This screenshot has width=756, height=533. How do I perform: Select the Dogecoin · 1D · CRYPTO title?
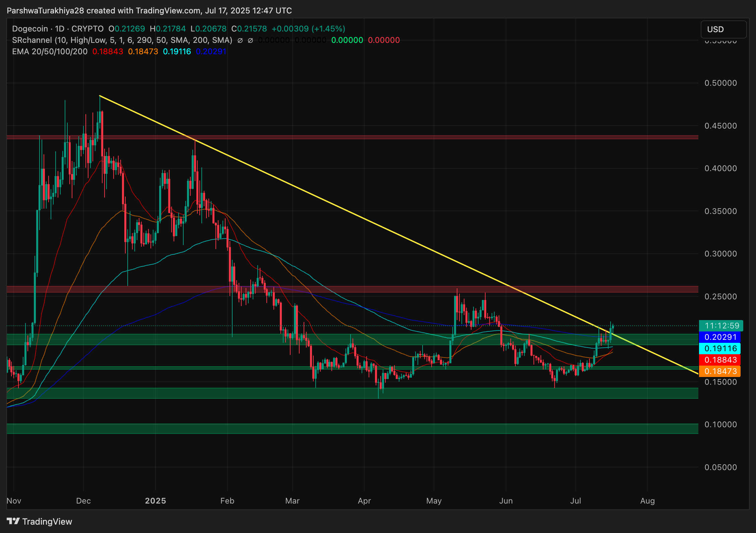(x=58, y=29)
